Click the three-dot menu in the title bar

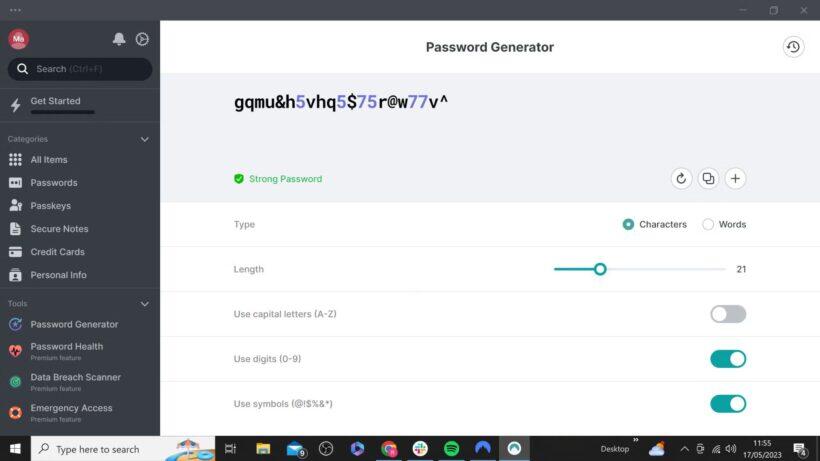coord(15,10)
